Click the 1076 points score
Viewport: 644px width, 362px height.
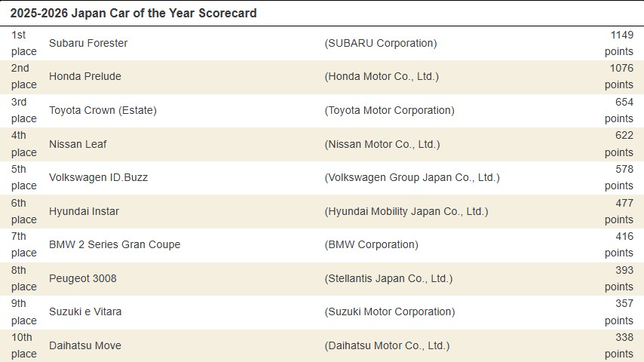(618, 76)
